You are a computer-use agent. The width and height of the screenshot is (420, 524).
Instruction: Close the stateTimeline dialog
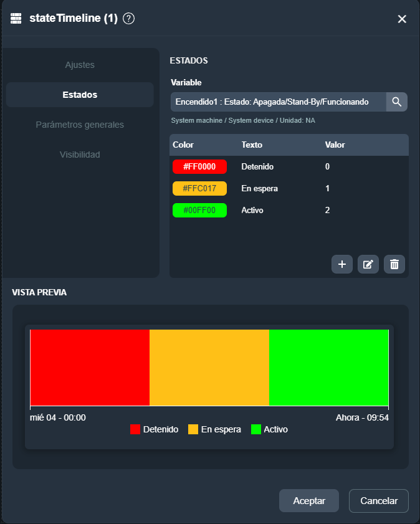[402, 19]
